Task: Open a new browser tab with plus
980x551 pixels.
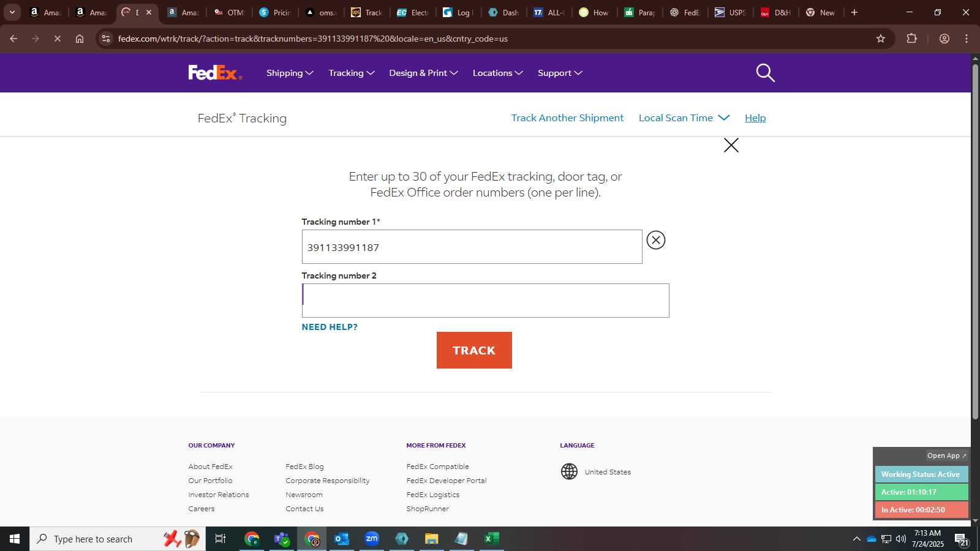Action: click(x=854, y=12)
